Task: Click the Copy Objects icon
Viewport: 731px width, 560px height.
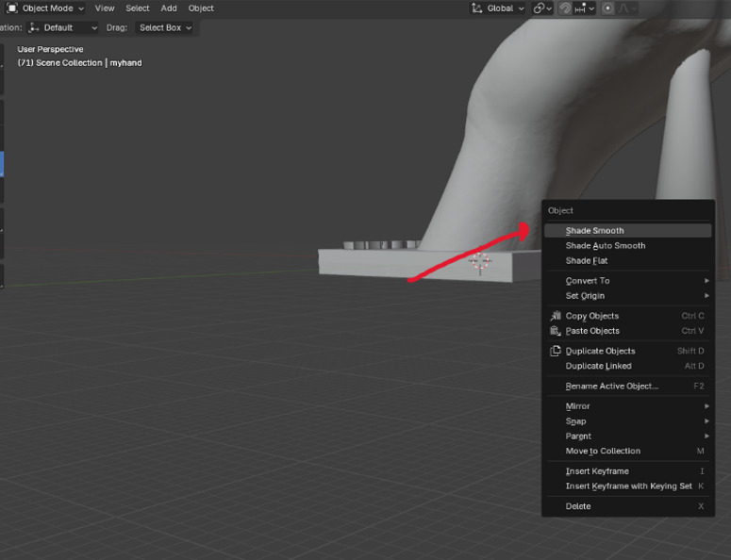Action: tap(556, 316)
